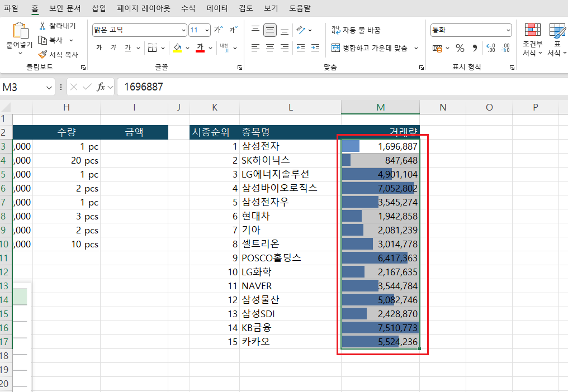568x392 pixels.
Task: Apply the comma style format
Action: [475, 48]
